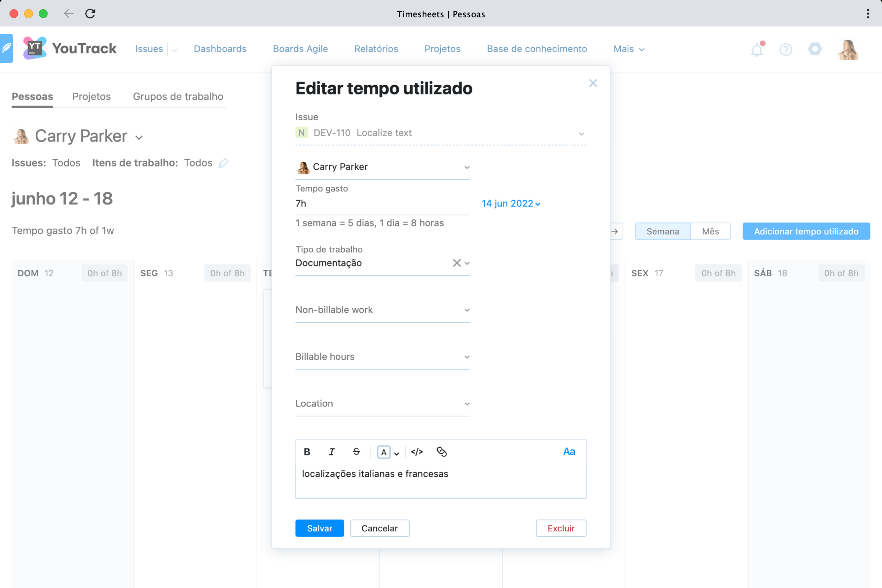882x588 pixels.
Task: Open YouTrack notifications bell
Action: click(757, 49)
